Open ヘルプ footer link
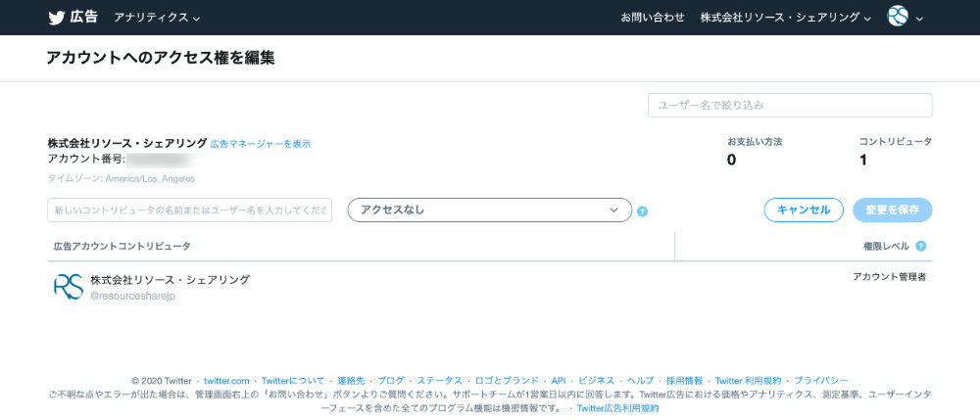The width and height of the screenshot is (980, 420). pos(640,381)
